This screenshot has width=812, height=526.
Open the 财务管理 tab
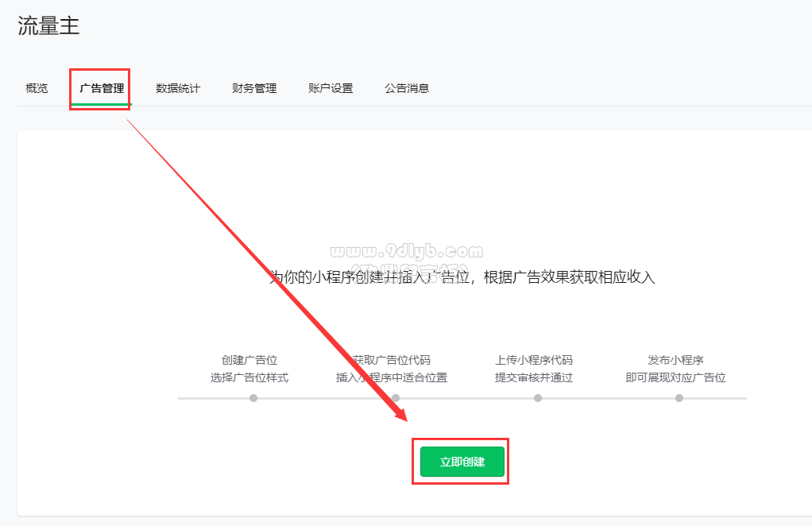254,88
